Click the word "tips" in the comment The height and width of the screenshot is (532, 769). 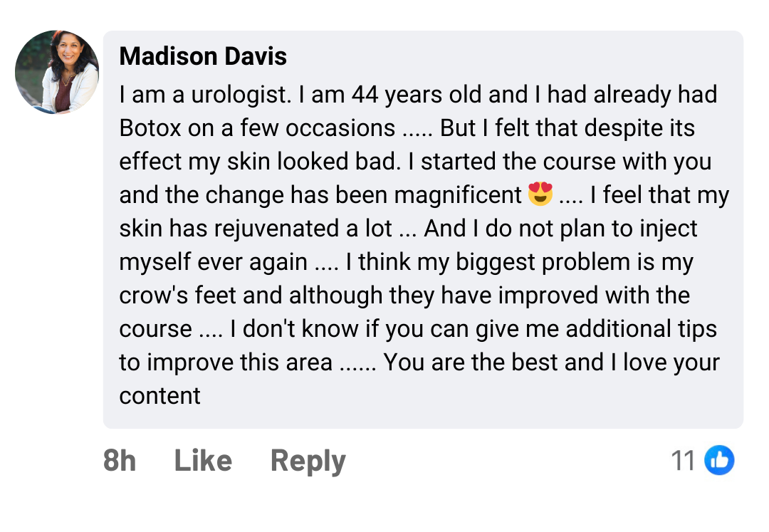pos(694,328)
